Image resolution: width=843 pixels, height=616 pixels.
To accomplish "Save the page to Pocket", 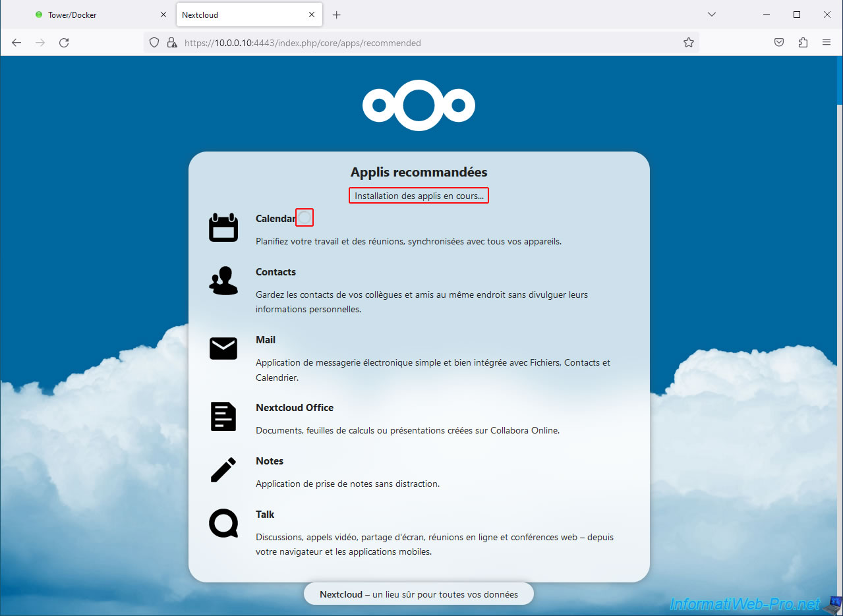I will pos(778,43).
